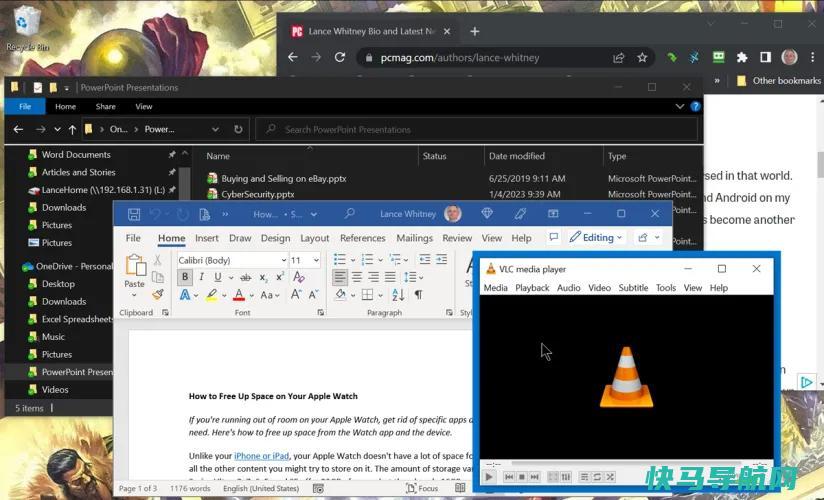The height and width of the screenshot is (500, 824).
Task: Open the Editing mode dropdown in Word
Action: pyautogui.click(x=596, y=238)
